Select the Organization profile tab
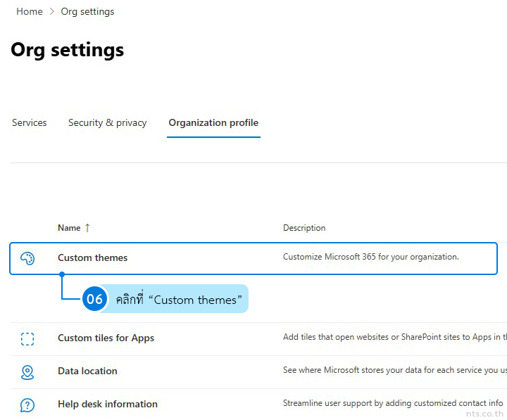The image size is (507, 420). [x=213, y=123]
